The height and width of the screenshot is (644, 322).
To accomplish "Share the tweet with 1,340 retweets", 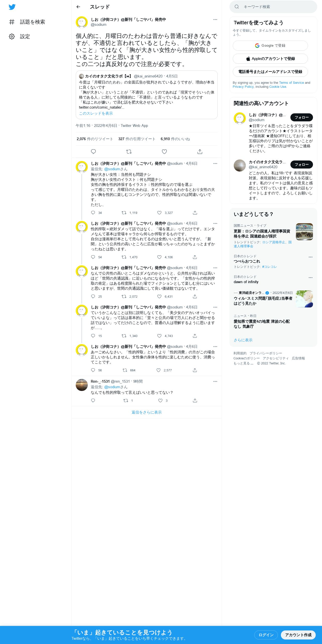I will pos(195,336).
